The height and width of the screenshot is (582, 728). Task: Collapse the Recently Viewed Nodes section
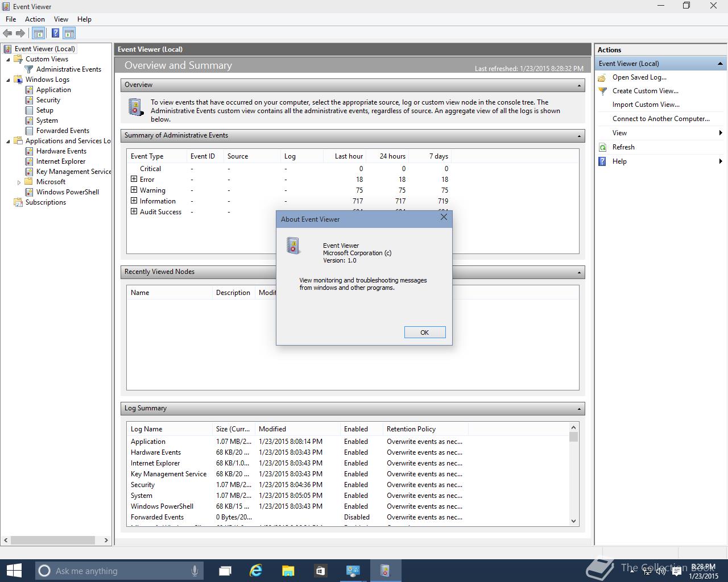pos(579,272)
